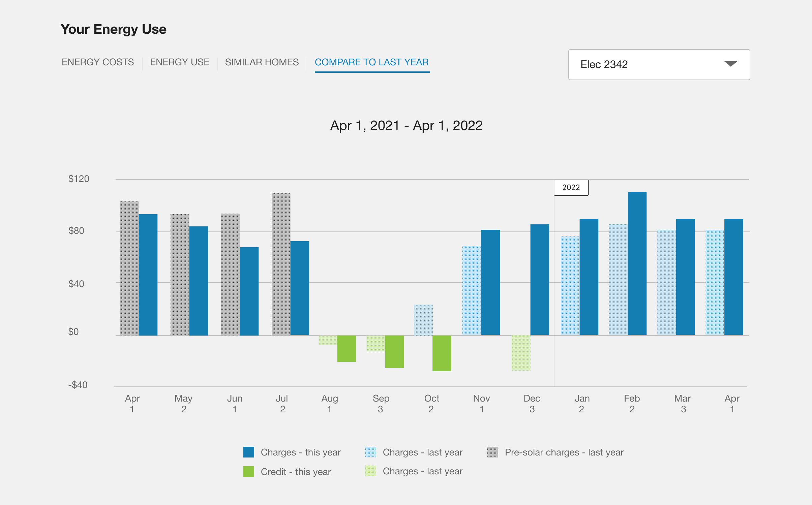Open the Similar Homes tab

(x=262, y=62)
